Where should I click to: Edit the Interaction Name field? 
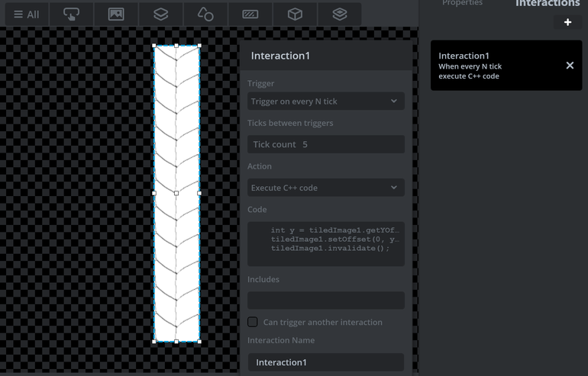(326, 362)
